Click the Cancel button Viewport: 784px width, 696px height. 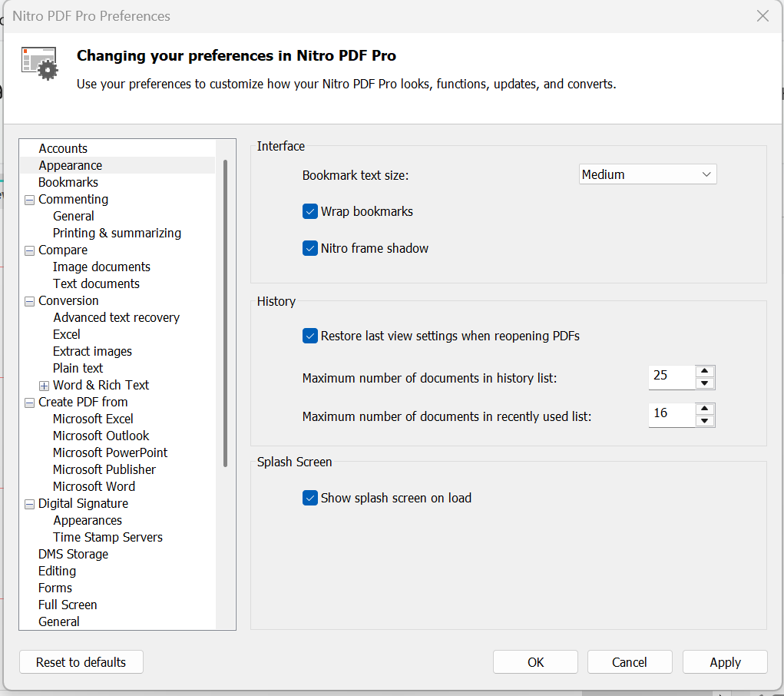click(629, 662)
